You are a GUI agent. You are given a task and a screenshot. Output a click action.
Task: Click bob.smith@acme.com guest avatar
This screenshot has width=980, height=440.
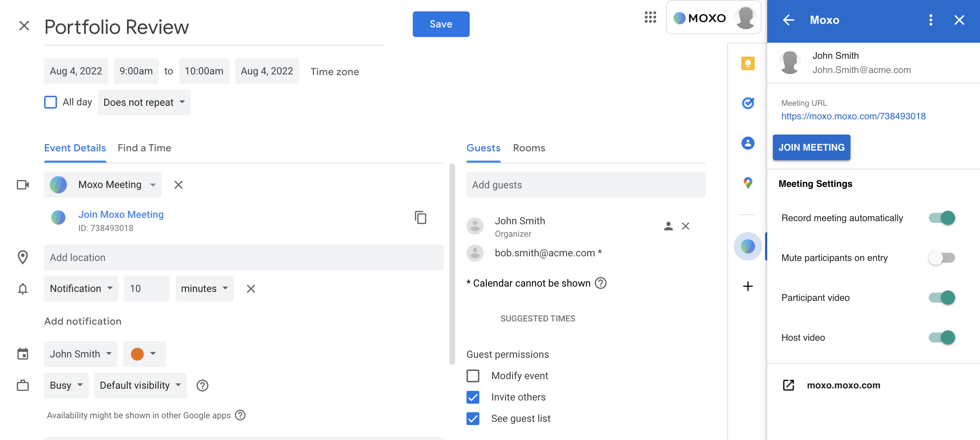475,253
